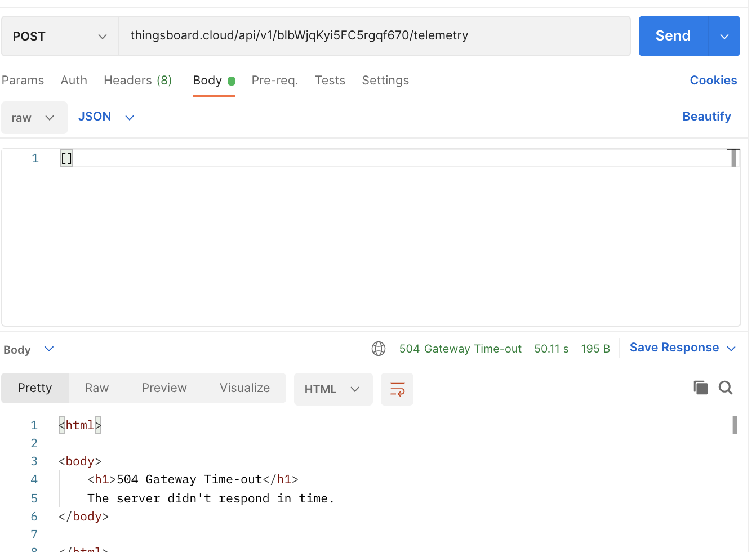This screenshot has width=756, height=552.
Task: Toggle line wrapping in the response viewer
Action: [x=397, y=389]
